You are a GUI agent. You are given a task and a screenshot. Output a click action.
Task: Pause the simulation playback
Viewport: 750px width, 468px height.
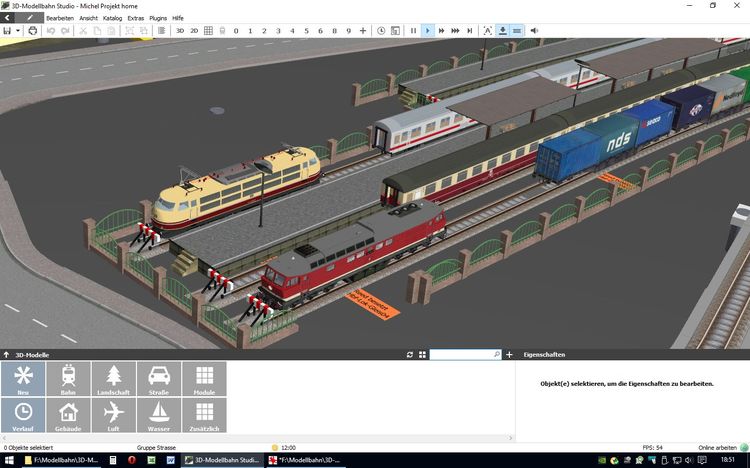[413, 31]
